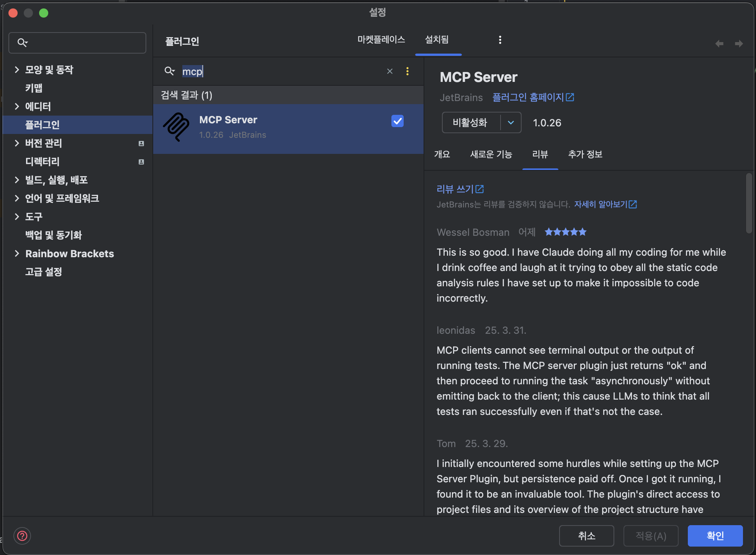Expand the 모양 및 동작 tree node
Image resolution: width=756 pixels, height=555 pixels.
16,70
